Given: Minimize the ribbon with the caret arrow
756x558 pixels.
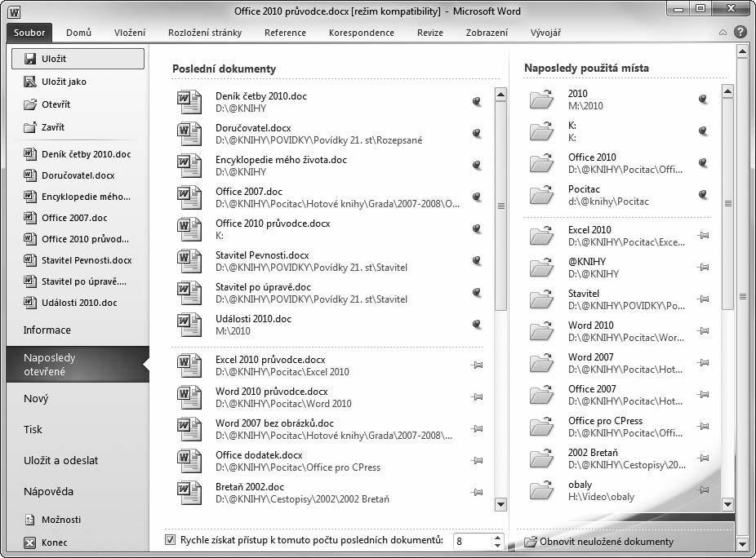Looking at the screenshot, I should (x=723, y=33).
